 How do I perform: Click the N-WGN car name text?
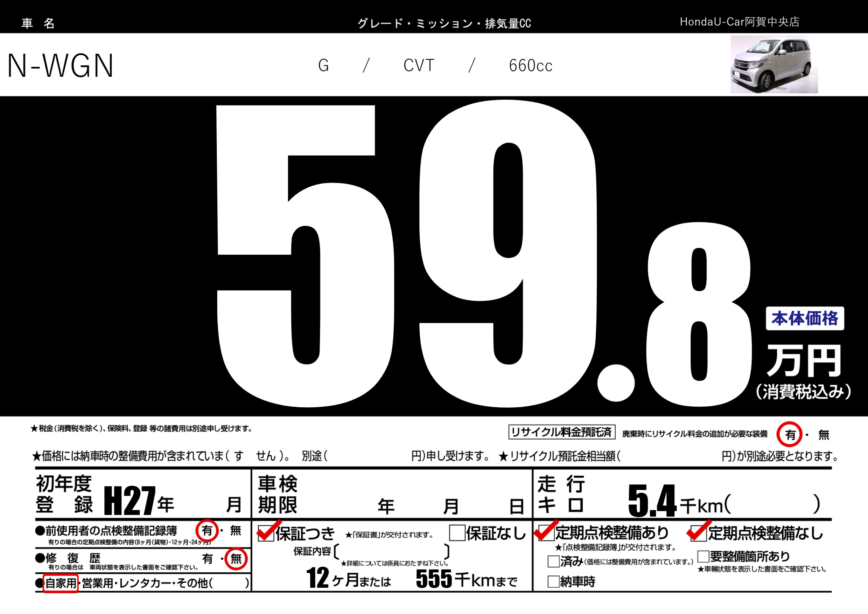pyautogui.click(x=61, y=66)
